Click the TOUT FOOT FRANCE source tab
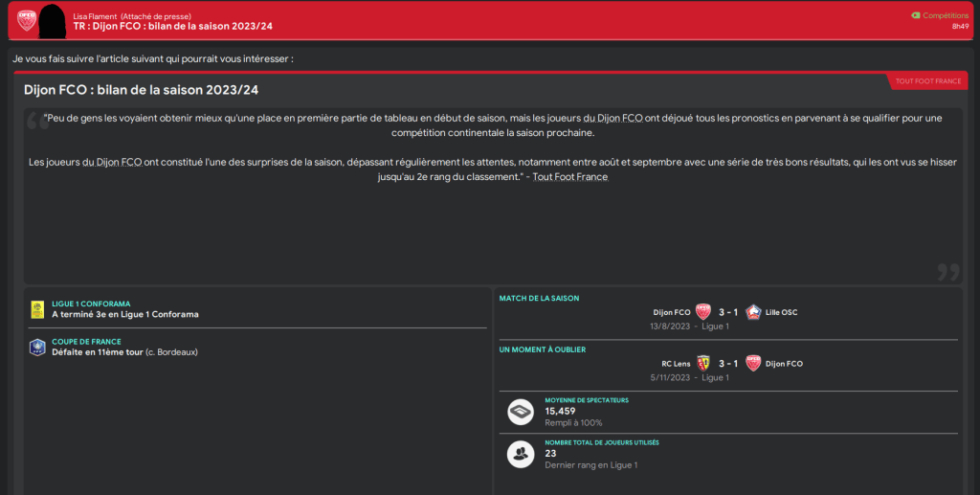The image size is (980, 495). click(927, 81)
